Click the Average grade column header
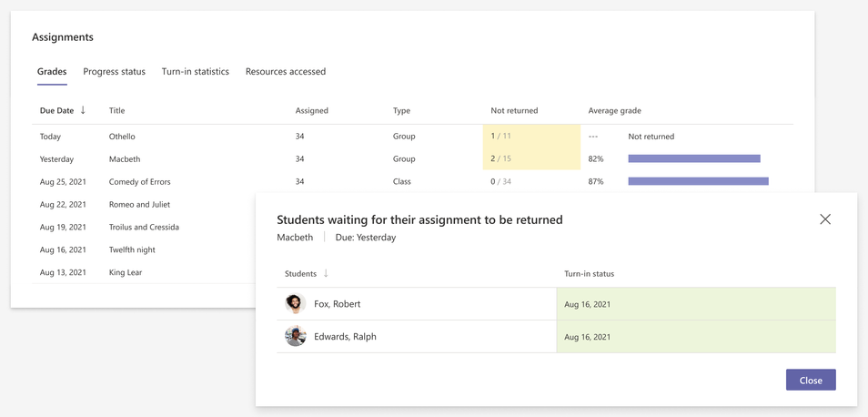Viewport: 868px width, 417px height. click(614, 111)
